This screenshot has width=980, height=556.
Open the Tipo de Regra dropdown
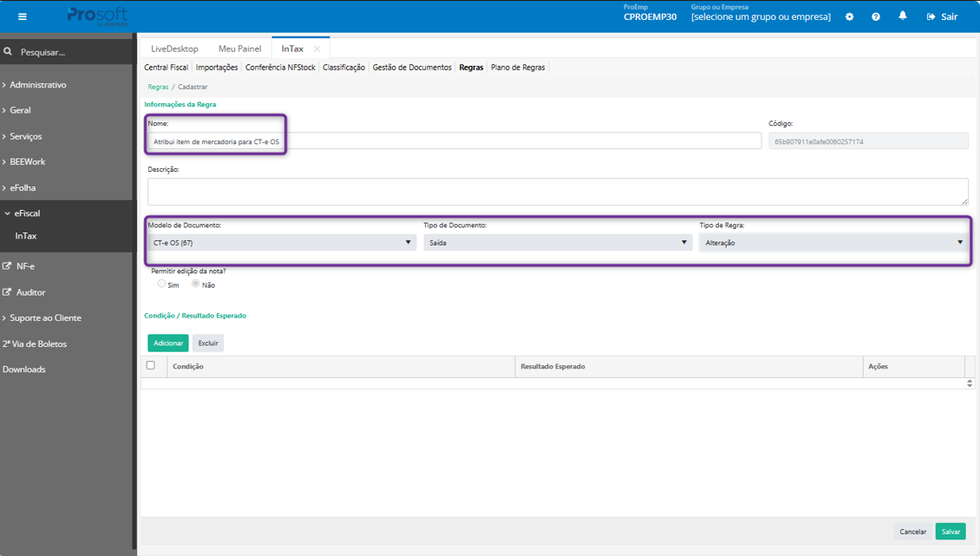click(833, 242)
